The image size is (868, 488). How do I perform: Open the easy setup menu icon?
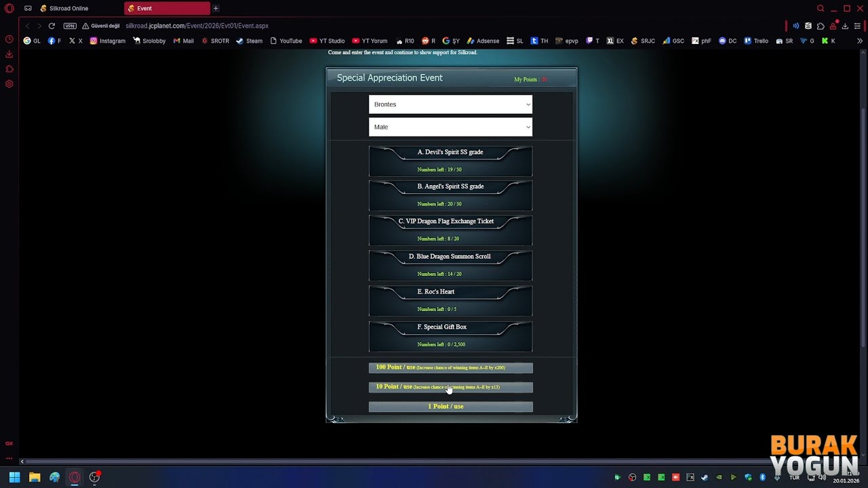click(x=858, y=26)
